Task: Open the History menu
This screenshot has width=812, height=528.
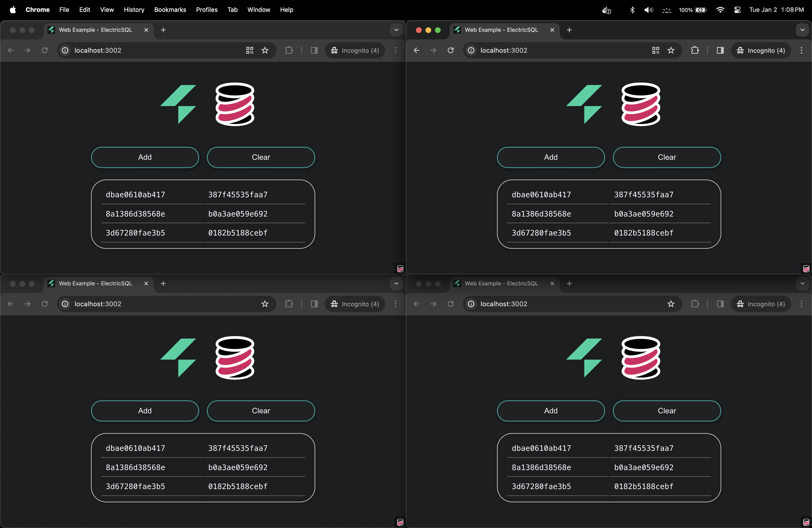Action: [x=134, y=10]
